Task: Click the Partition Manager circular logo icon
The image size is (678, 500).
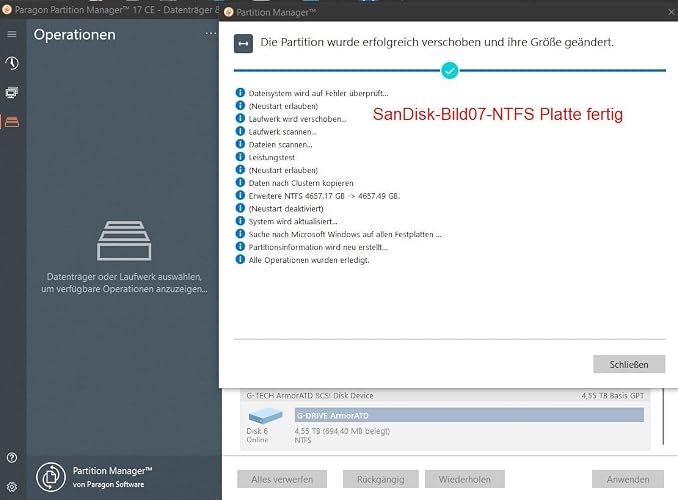Action: 51,477
